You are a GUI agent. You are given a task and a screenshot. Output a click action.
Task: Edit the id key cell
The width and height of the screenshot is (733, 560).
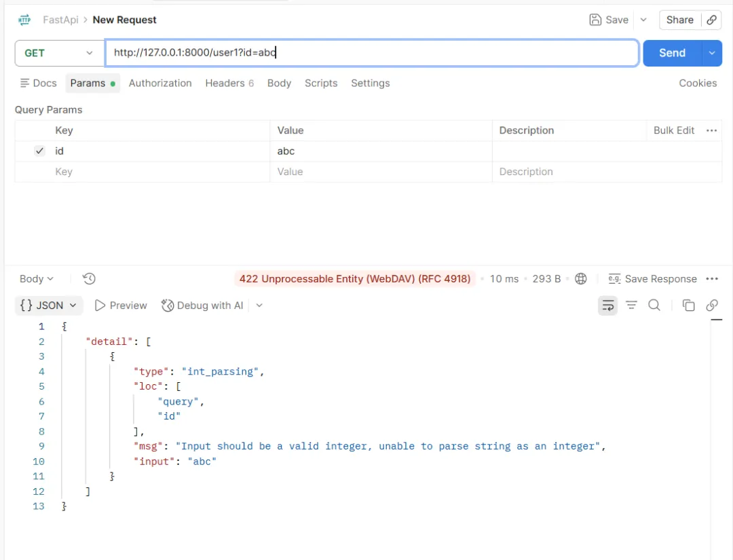click(162, 151)
